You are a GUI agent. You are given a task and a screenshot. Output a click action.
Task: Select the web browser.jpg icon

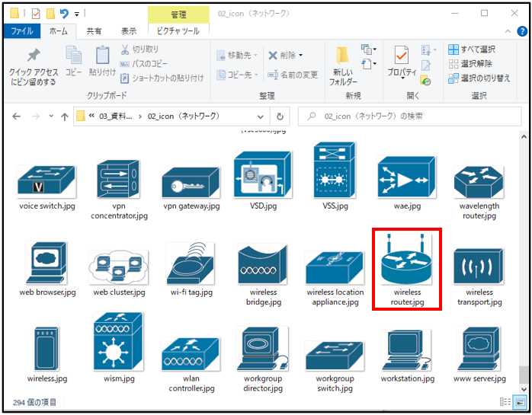pyautogui.click(x=46, y=263)
